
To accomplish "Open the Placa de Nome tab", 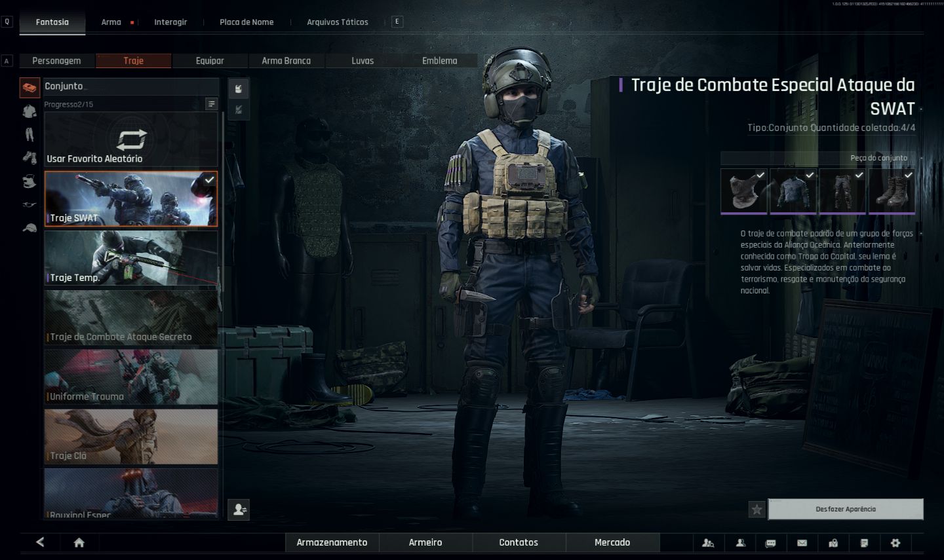I will (246, 22).
